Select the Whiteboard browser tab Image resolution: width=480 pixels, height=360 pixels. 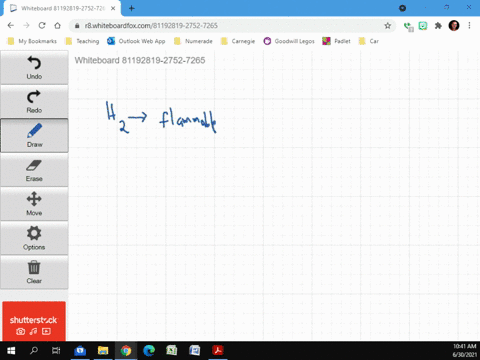62,8
